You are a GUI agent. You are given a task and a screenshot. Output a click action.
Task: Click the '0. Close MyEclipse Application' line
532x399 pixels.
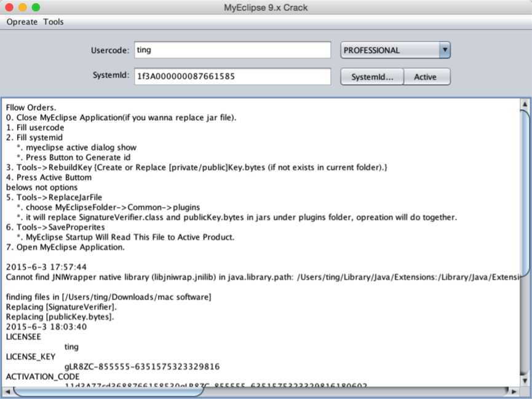tap(121, 117)
